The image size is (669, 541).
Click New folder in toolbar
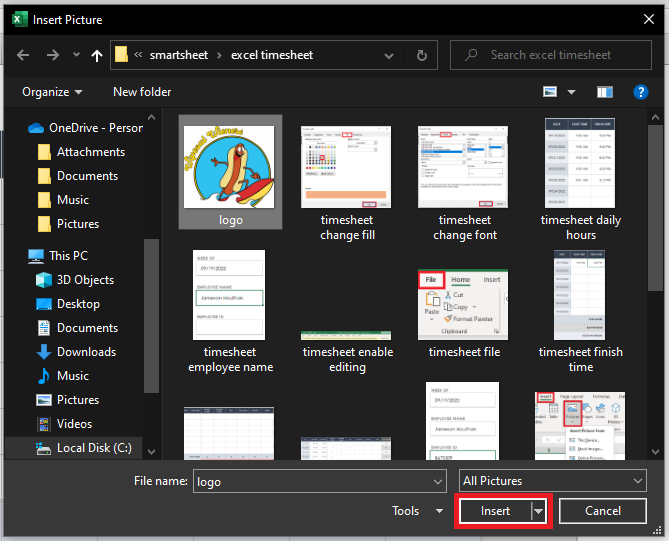pos(142,92)
